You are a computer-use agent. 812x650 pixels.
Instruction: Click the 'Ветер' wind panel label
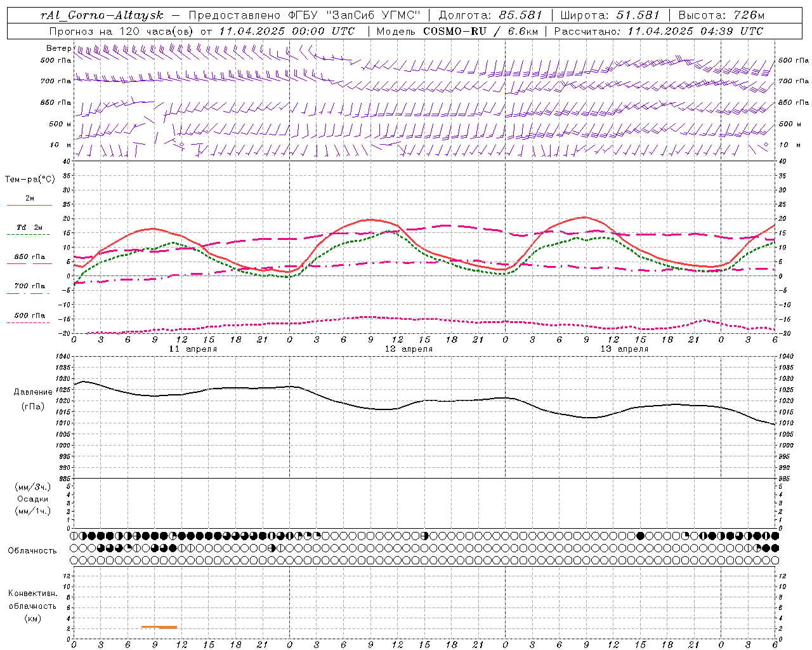[x=58, y=48]
